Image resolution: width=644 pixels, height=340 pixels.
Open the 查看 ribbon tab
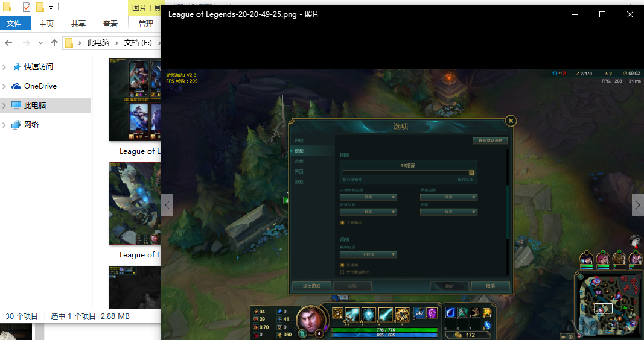(x=110, y=24)
